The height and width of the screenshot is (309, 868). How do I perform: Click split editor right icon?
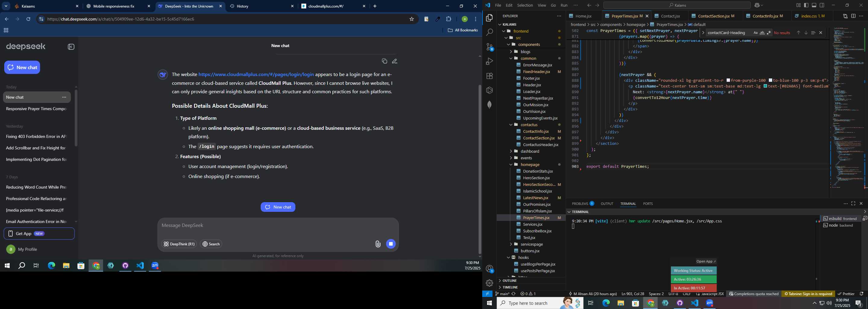click(853, 16)
